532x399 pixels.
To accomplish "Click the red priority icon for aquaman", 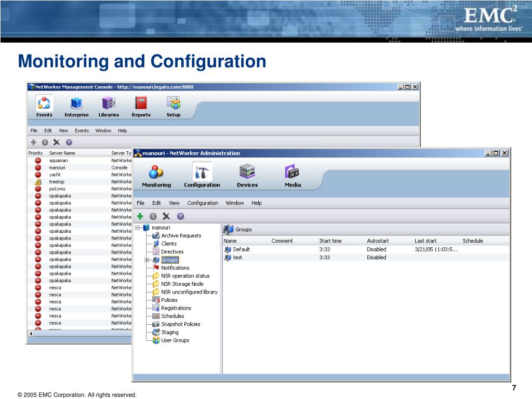I will (x=38, y=161).
